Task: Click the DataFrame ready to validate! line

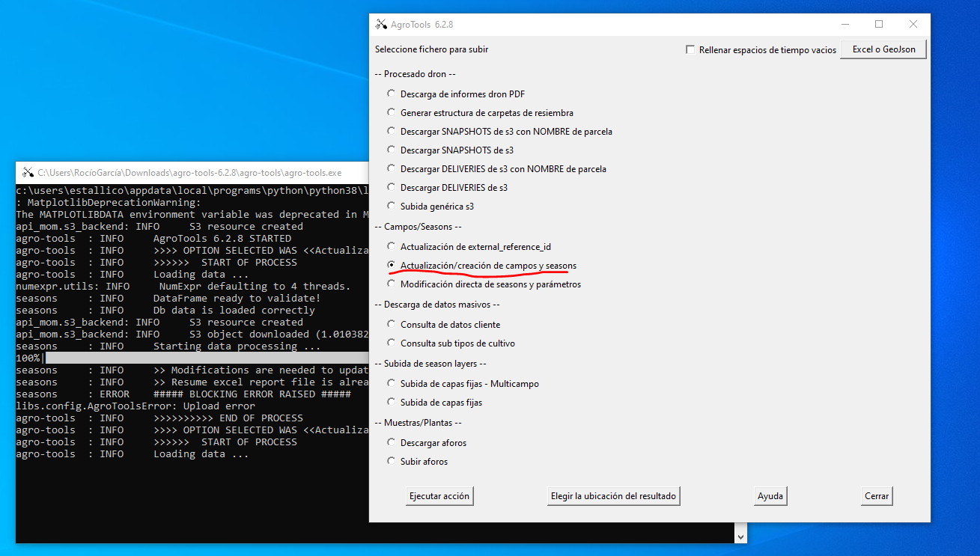Action: [168, 299]
